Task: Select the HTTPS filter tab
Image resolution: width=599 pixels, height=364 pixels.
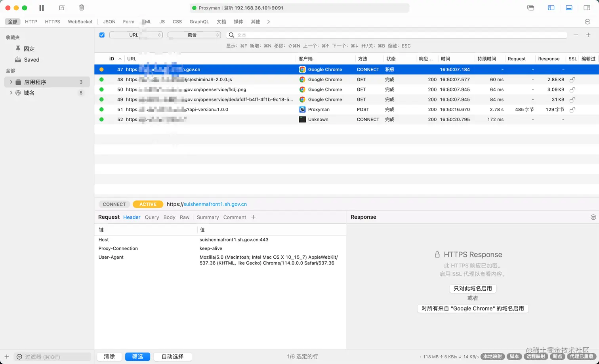Action: tap(53, 22)
